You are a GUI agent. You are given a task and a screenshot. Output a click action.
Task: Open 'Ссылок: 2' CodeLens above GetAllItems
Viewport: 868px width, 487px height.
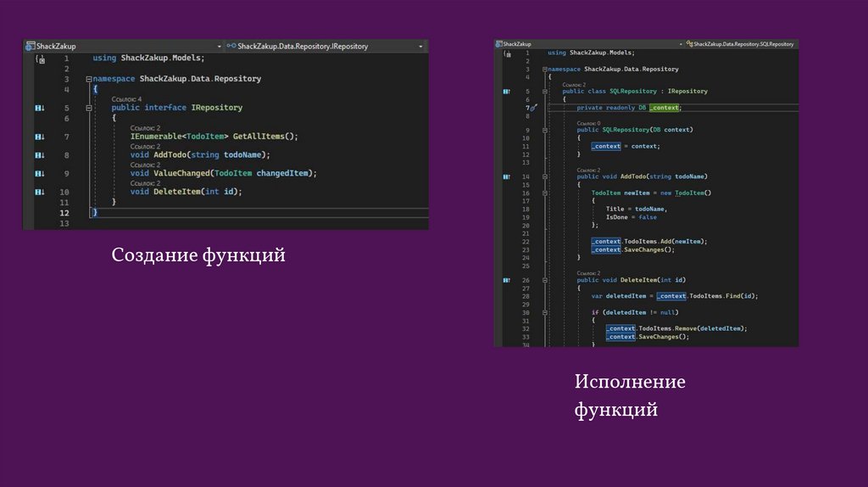click(x=145, y=128)
